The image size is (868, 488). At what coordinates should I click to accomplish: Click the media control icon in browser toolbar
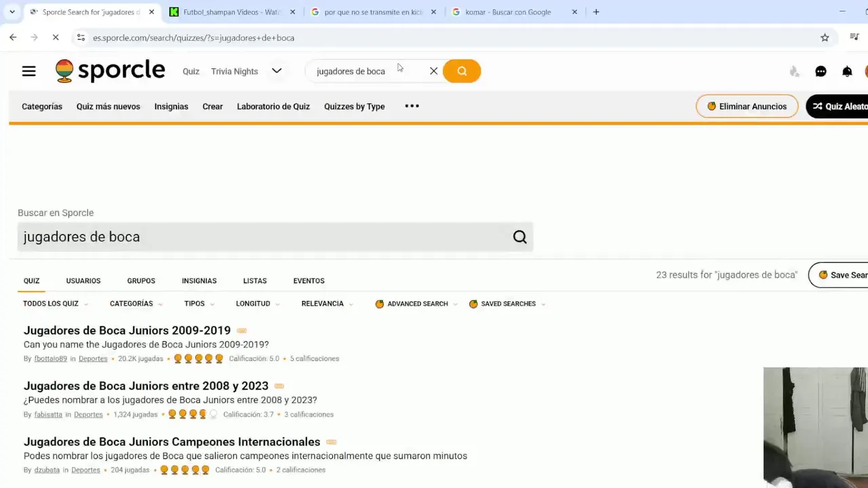click(x=854, y=37)
